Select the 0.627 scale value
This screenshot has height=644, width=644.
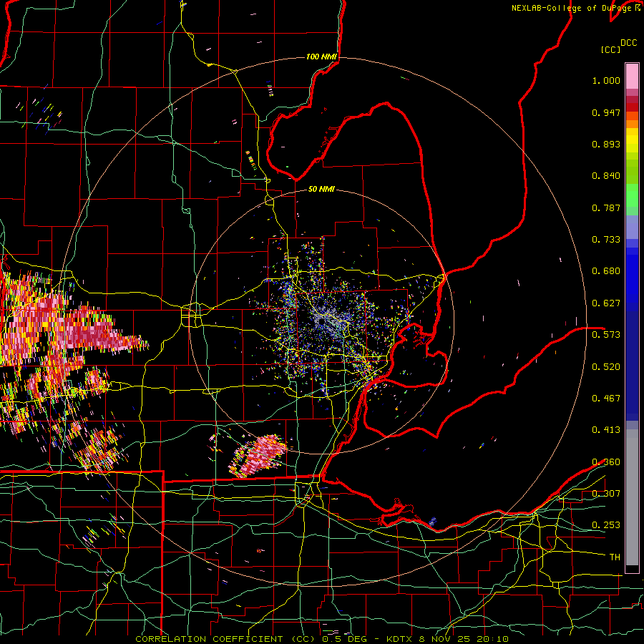click(606, 303)
